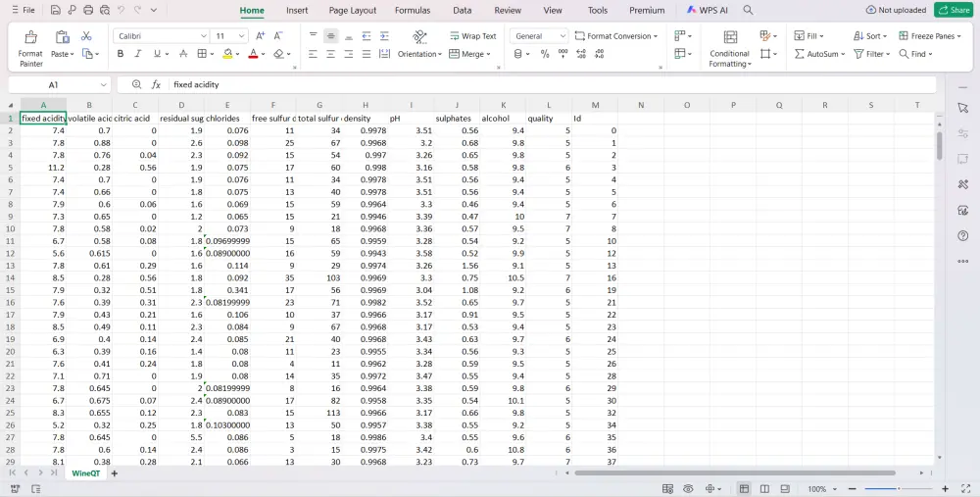
Task: Switch to Page Layout view in status bar
Action: [x=764, y=489]
